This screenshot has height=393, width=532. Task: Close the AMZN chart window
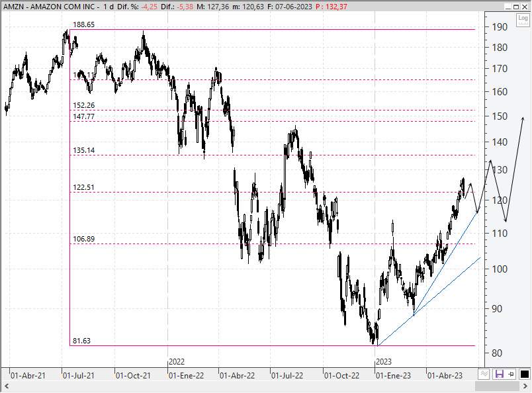(525, 7)
